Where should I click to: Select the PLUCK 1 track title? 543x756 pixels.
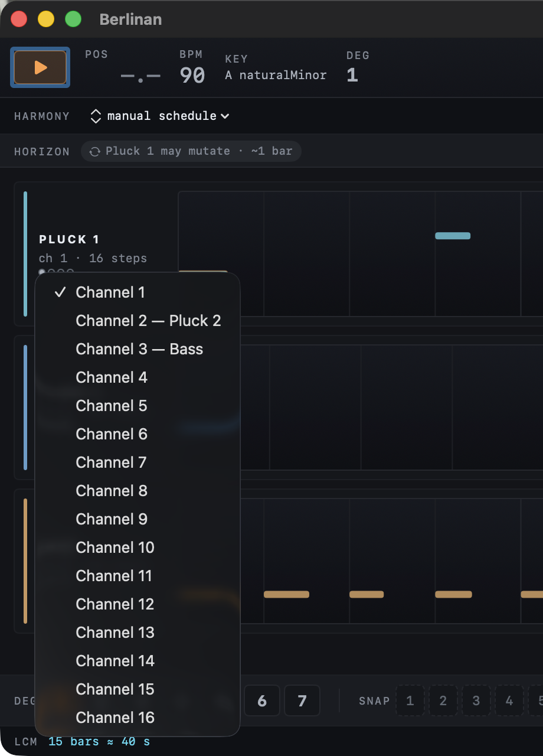[x=69, y=239]
